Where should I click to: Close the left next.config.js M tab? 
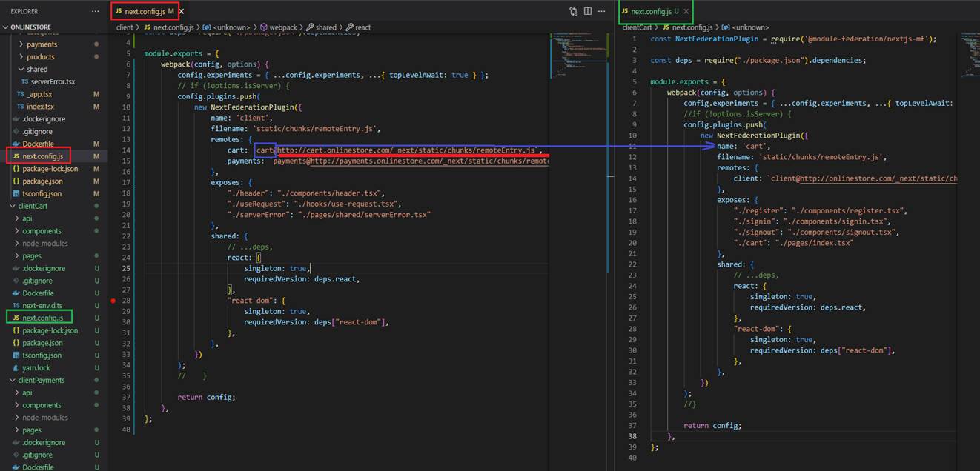(x=182, y=12)
